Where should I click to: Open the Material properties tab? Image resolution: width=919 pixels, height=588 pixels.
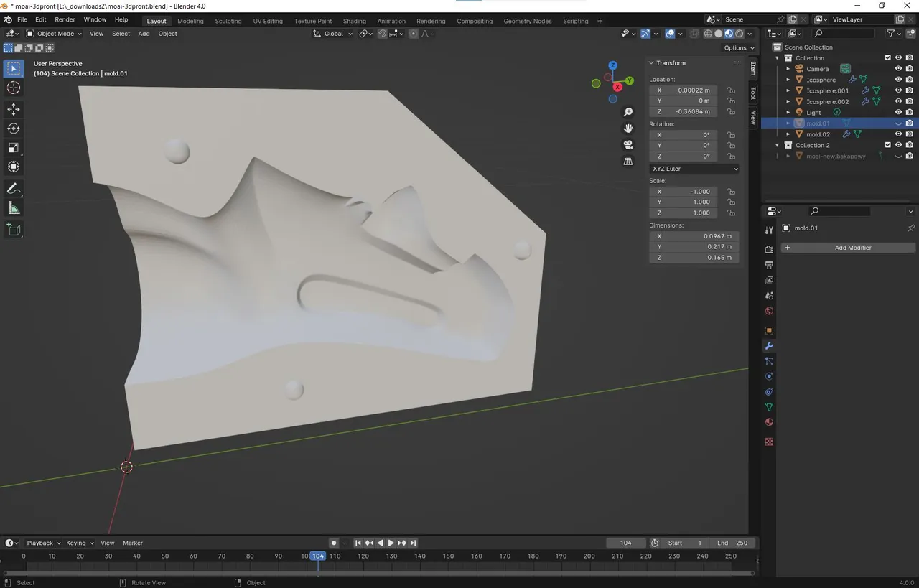click(769, 422)
